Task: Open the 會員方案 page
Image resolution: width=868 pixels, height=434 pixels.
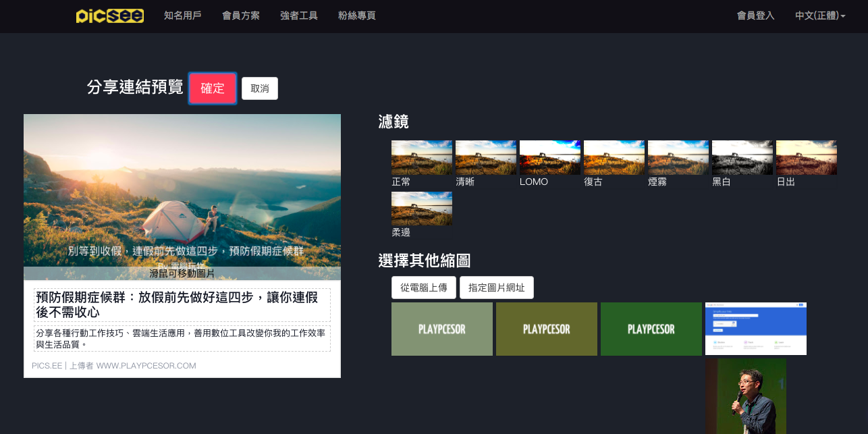Action: (240, 16)
